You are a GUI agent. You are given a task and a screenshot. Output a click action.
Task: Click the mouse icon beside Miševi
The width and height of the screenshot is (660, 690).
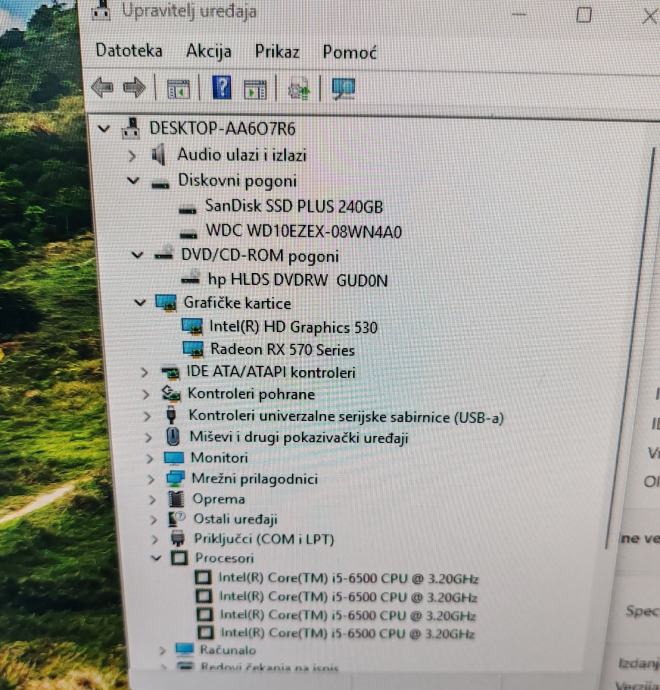173,437
